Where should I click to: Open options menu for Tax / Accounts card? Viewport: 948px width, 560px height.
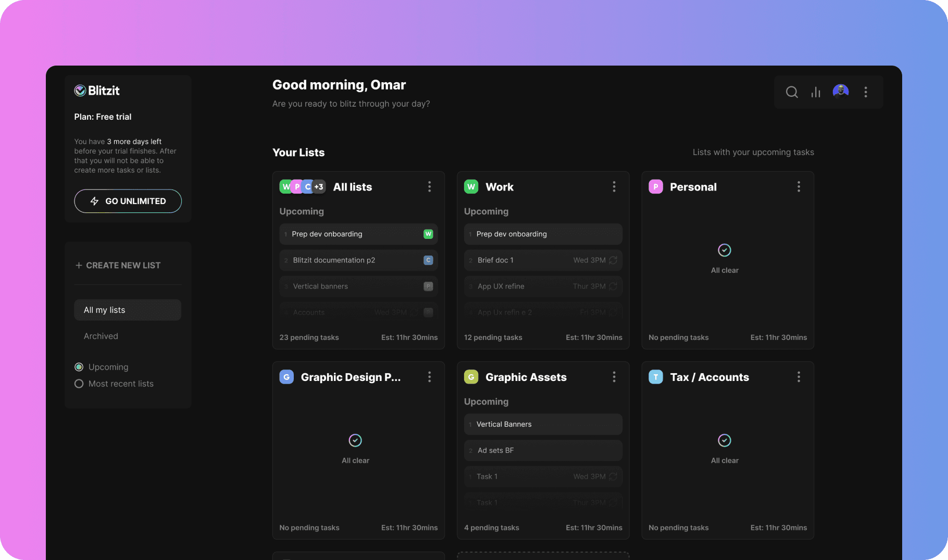(x=799, y=377)
